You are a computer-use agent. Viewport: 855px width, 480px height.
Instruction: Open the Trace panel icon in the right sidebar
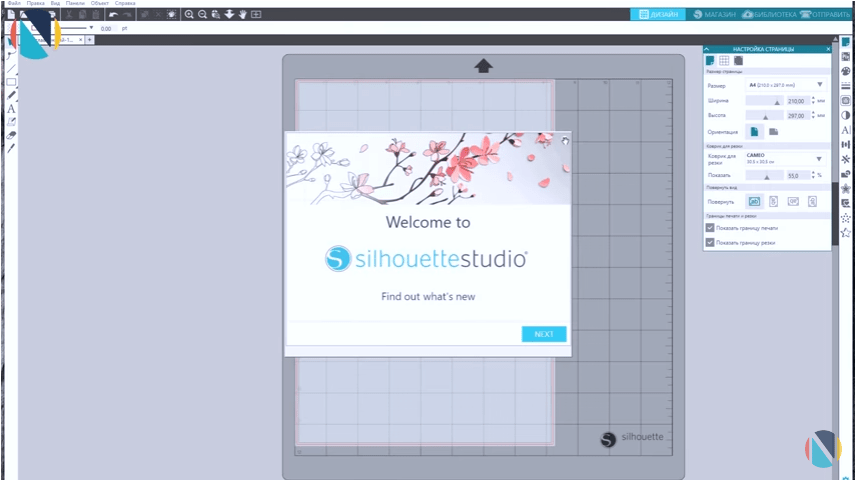coord(846,100)
